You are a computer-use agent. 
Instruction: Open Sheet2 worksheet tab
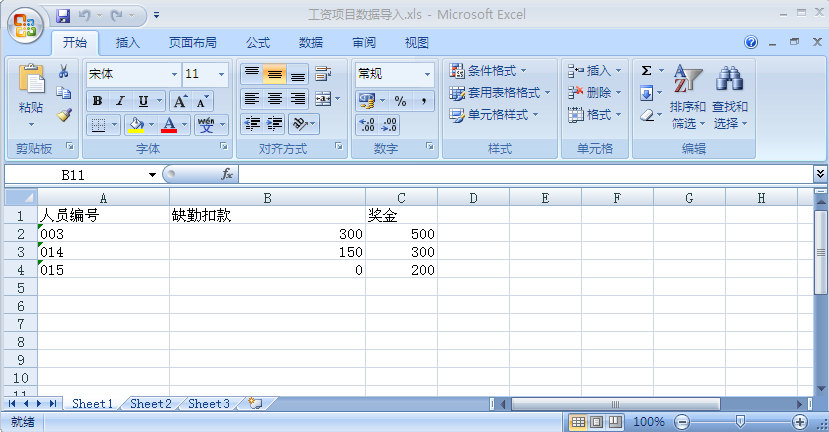click(x=151, y=403)
